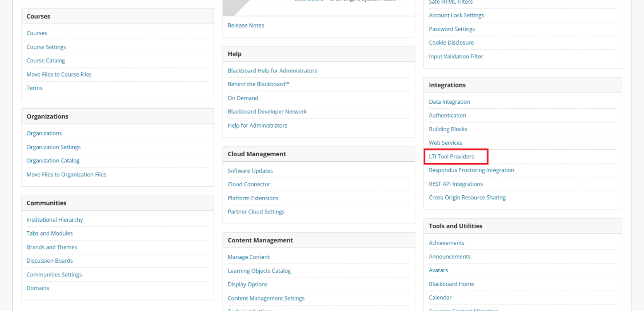
Task: Open Safe HTML Filters
Action: click(x=450, y=2)
